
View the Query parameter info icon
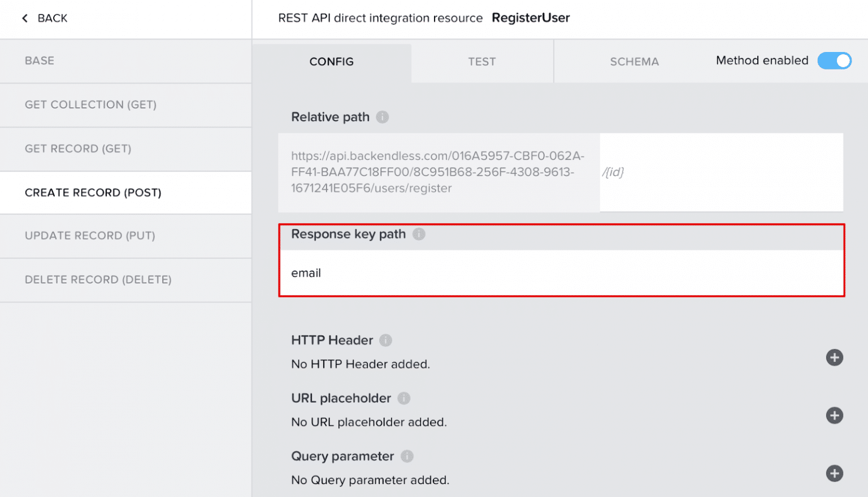point(407,456)
